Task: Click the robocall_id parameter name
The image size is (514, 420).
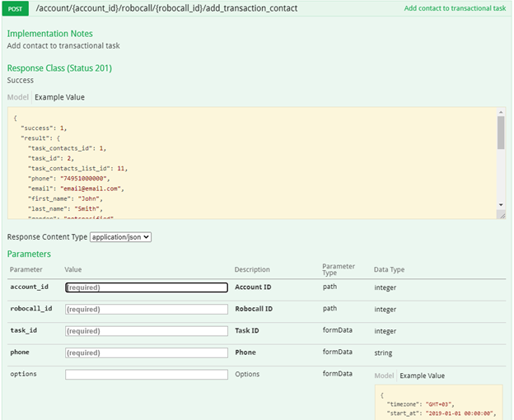Action: coord(31,309)
